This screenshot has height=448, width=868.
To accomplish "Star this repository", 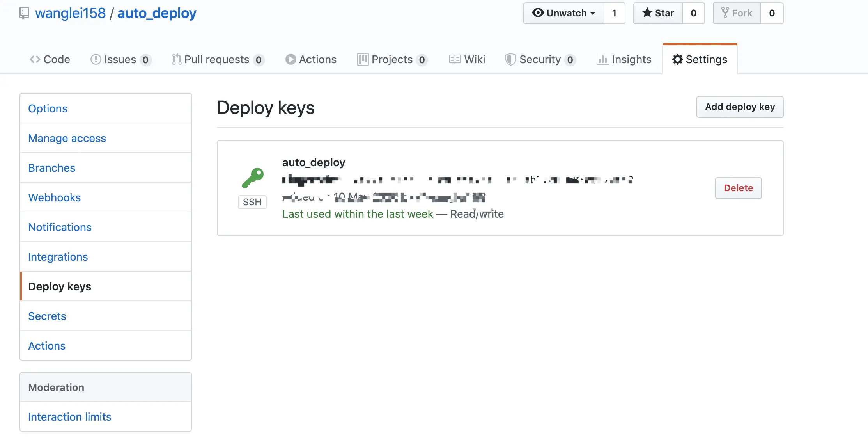I will tap(658, 13).
